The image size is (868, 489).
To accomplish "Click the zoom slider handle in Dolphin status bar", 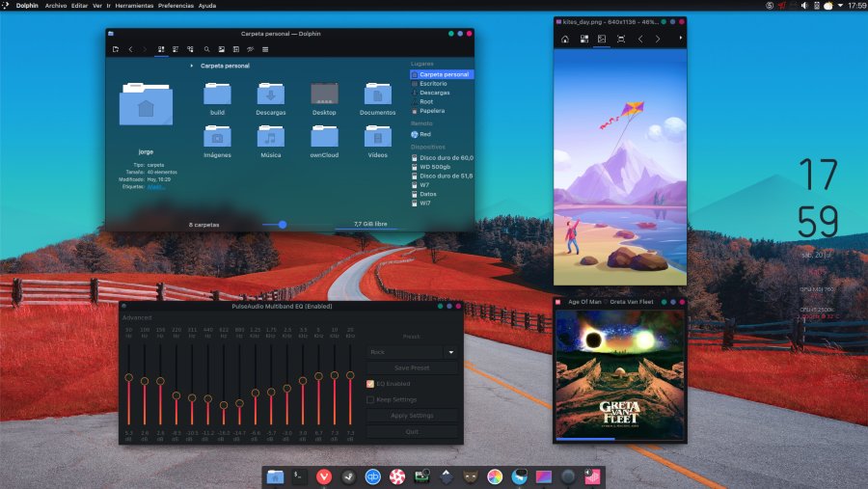I will (283, 225).
